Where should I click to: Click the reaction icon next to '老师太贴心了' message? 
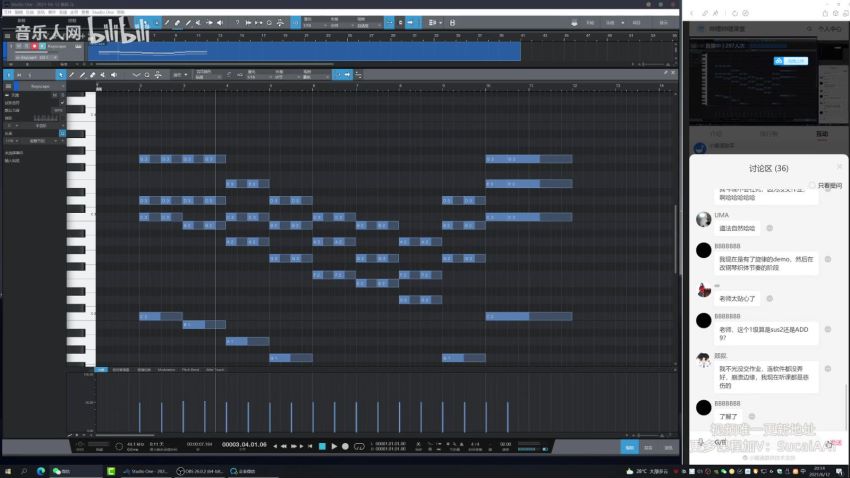coord(769,299)
